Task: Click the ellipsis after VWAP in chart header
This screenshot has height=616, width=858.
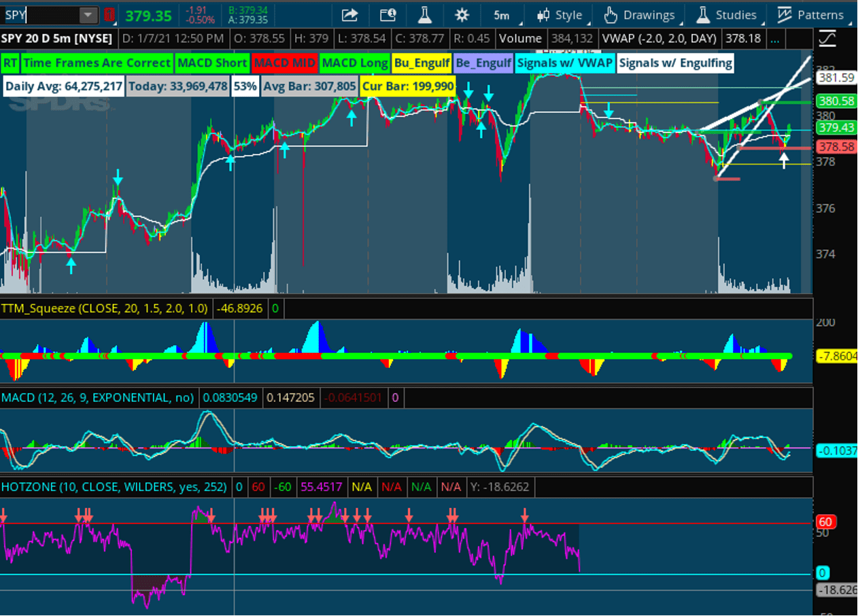Action: click(775, 39)
